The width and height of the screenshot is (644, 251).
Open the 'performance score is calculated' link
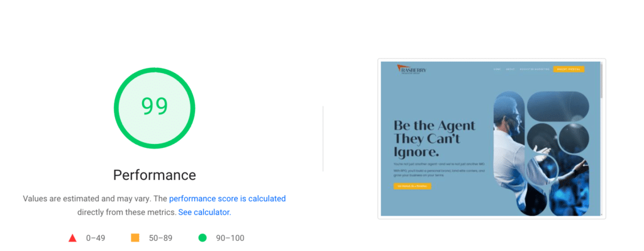pyautogui.click(x=228, y=198)
